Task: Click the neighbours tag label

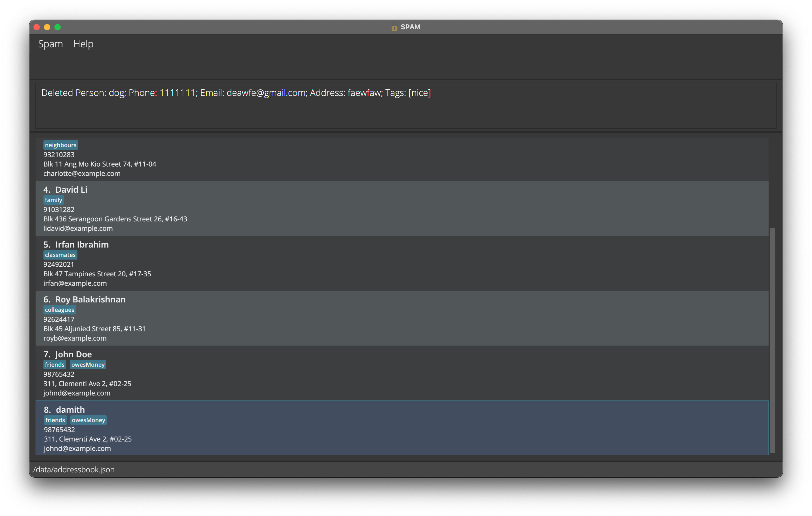Action: (61, 145)
